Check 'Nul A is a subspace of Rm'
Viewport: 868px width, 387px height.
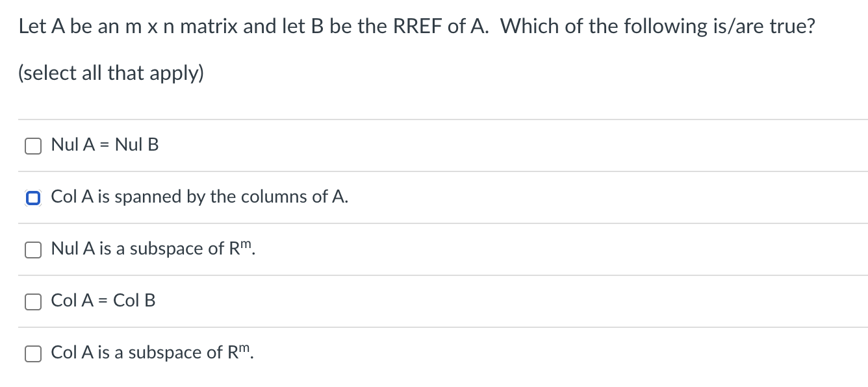click(x=33, y=249)
